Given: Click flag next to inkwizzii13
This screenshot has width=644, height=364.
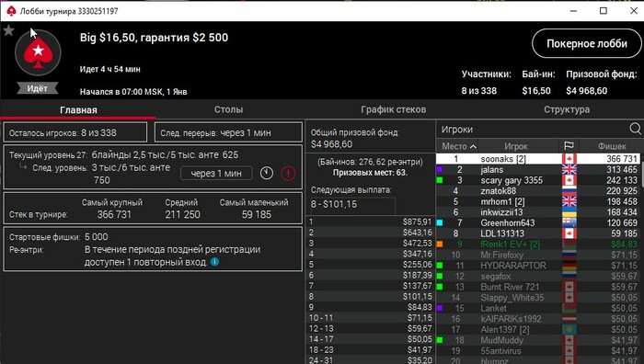Looking at the screenshot, I should [x=569, y=212].
